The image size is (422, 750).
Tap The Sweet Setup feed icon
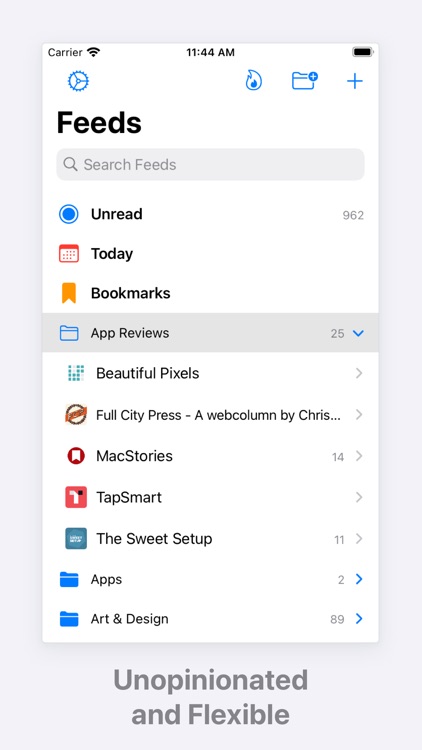pyautogui.click(x=76, y=539)
